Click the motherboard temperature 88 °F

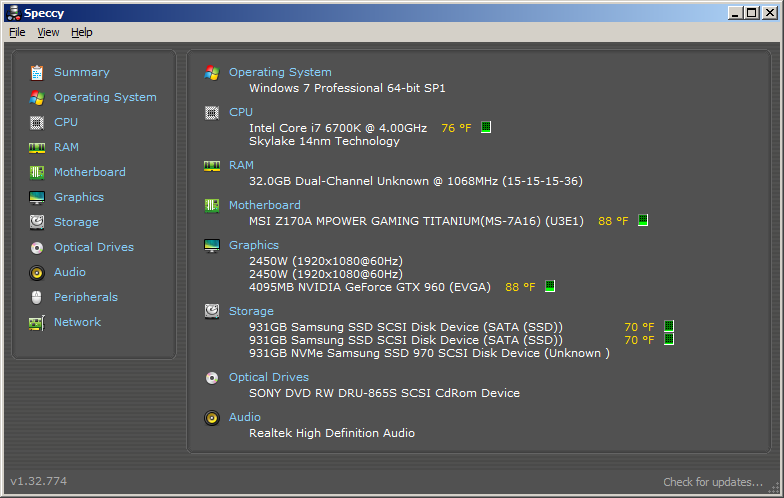coord(613,221)
